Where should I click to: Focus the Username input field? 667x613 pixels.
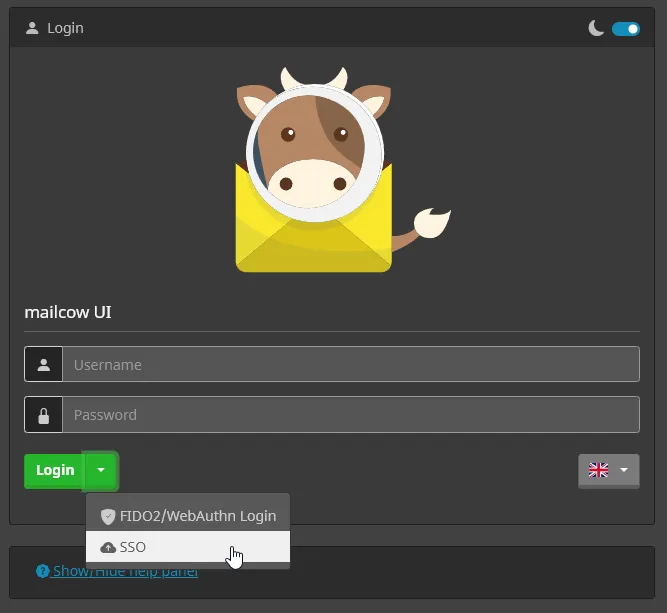351,364
